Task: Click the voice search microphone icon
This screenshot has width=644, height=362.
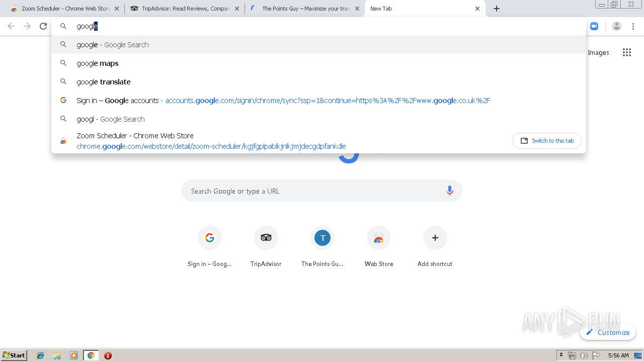Action: 449,191
